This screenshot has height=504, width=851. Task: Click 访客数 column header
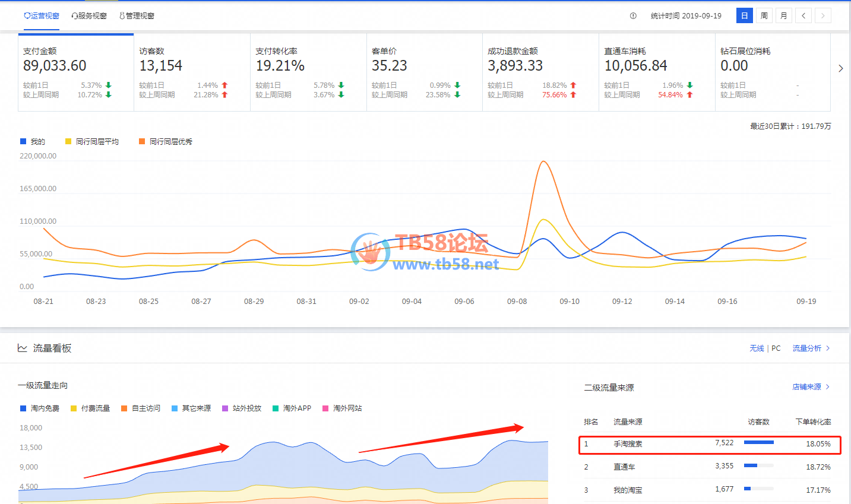coord(758,422)
